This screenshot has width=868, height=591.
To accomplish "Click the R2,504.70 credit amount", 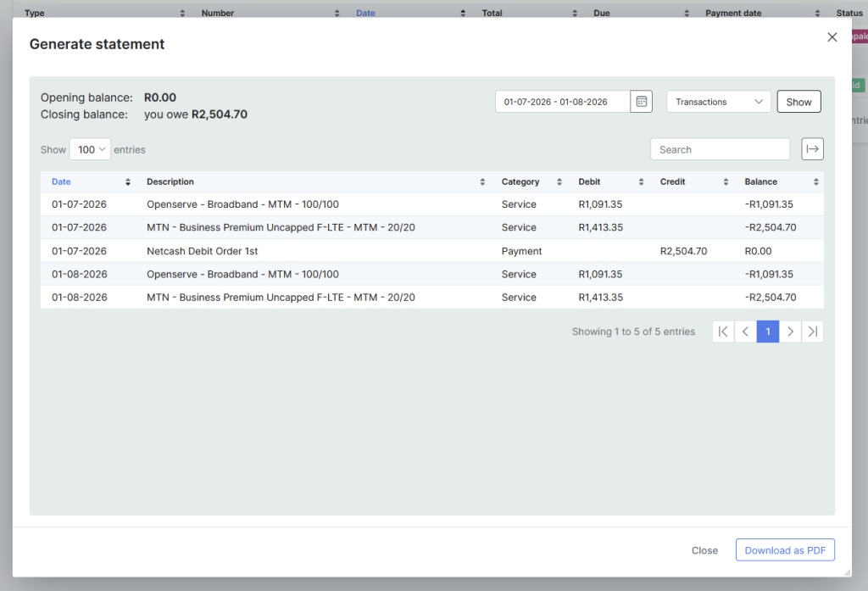I will [683, 251].
